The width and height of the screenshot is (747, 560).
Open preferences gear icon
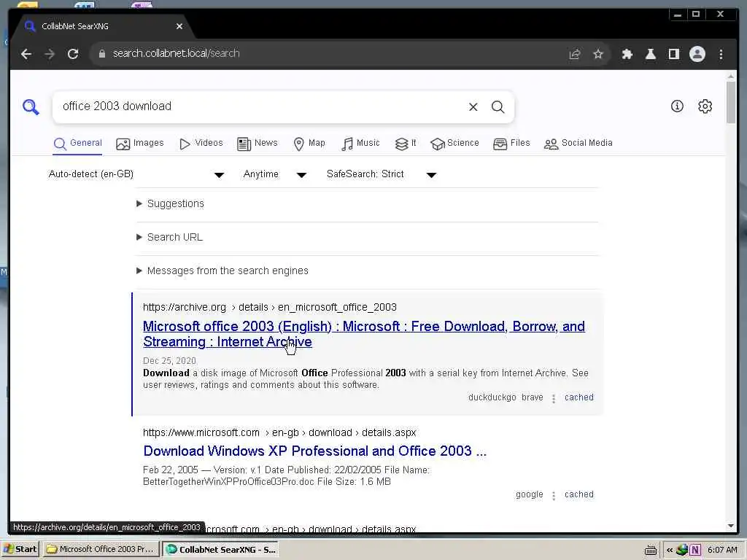[x=705, y=106]
